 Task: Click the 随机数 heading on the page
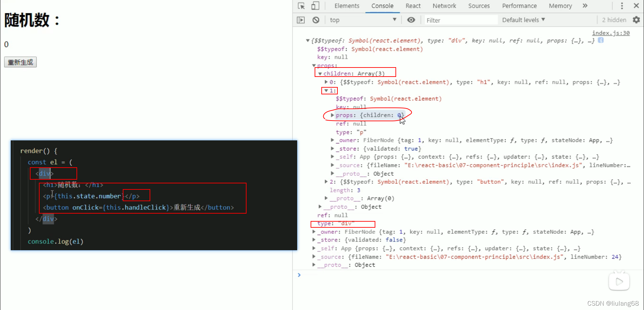click(x=32, y=20)
